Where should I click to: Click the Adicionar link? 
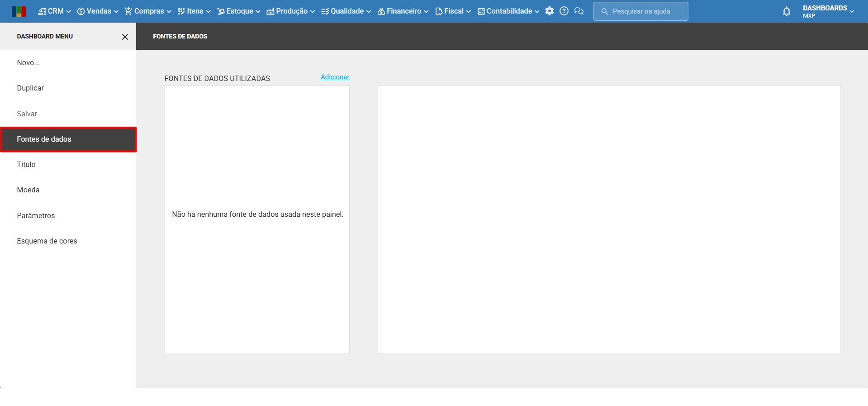click(x=335, y=77)
